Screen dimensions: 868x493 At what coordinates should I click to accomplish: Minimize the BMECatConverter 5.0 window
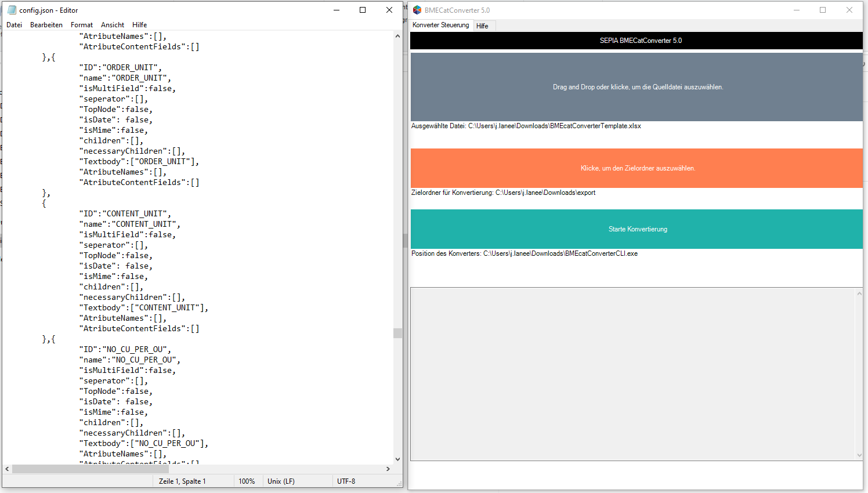tap(797, 10)
